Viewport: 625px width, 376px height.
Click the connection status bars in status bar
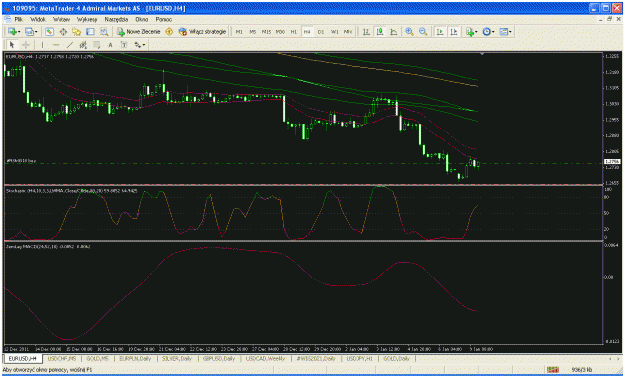click(553, 370)
